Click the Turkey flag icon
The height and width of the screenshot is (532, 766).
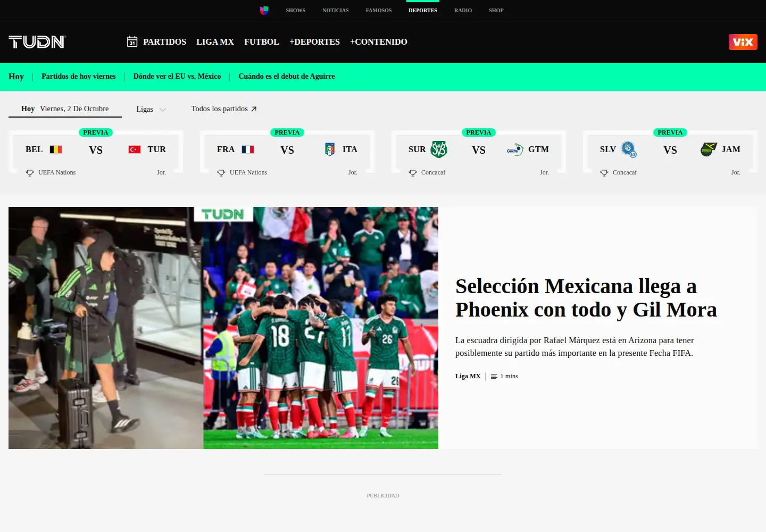[135, 149]
